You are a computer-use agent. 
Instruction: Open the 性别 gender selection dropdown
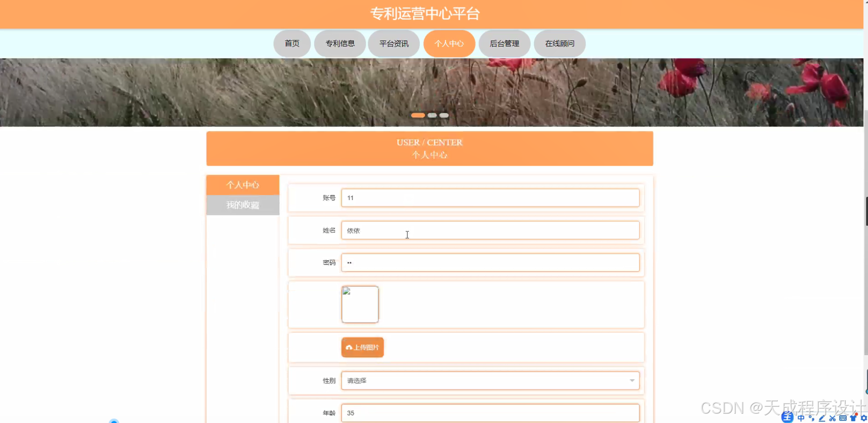tap(490, 380)
